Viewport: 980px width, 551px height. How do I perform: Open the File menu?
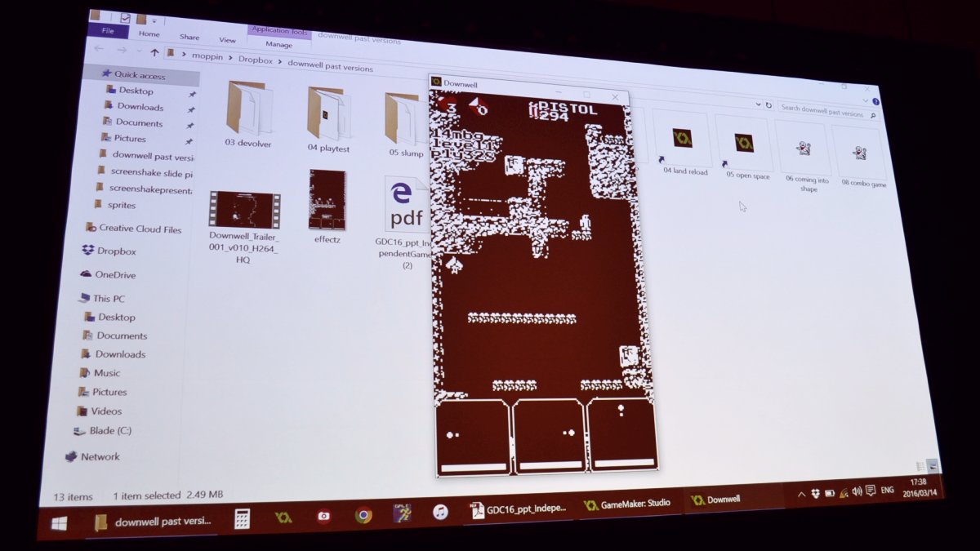(x=107, y=31)
